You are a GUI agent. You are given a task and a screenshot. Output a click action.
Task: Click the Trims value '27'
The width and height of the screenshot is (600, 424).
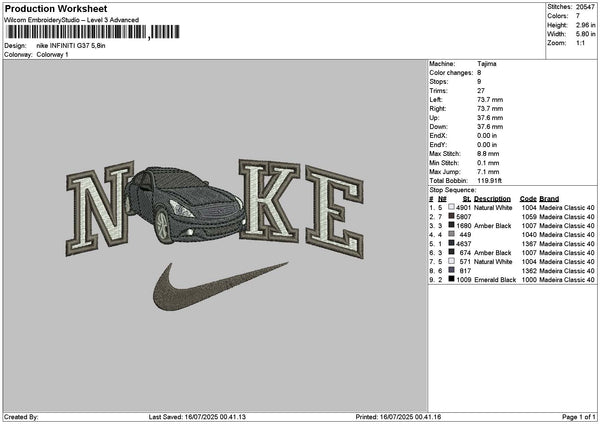pyautogui.click(x=481, y=91)
